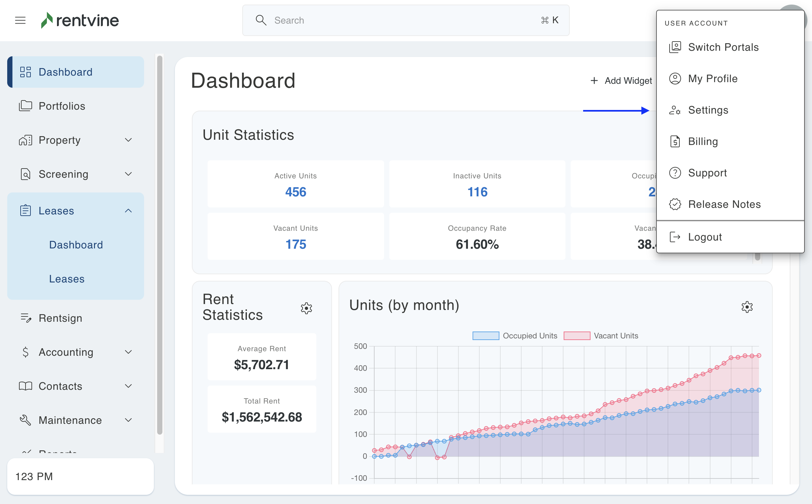The height and width of the screenshot is (504, 812).
Task: Click the rentvine logo
Action: (80, 20)
